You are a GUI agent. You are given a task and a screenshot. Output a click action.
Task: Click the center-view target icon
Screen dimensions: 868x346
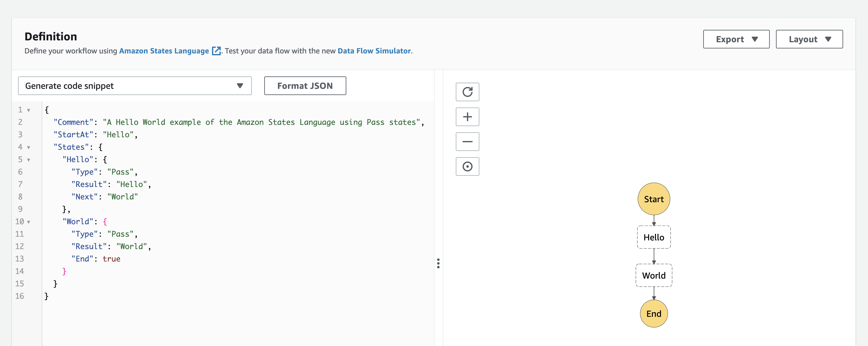[467, 166]
